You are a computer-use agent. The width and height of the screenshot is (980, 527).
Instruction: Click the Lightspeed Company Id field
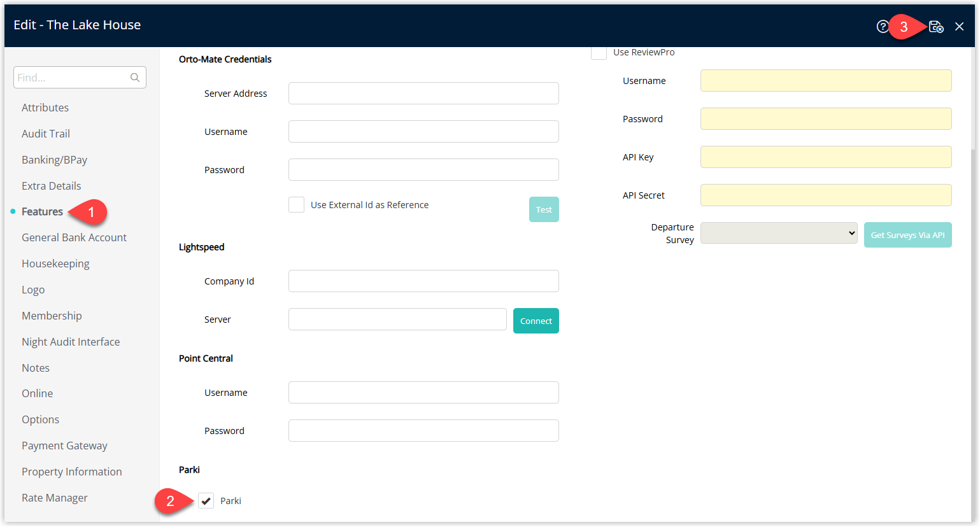point(423,281)
